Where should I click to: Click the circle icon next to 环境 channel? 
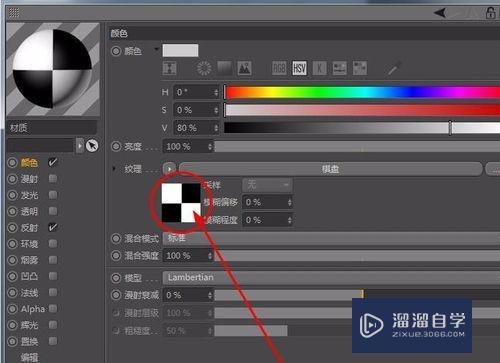12,244
